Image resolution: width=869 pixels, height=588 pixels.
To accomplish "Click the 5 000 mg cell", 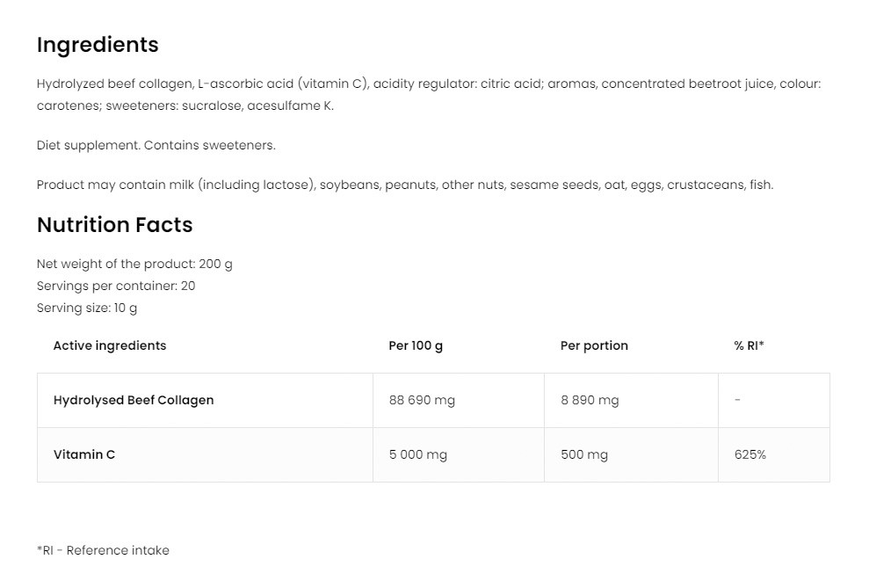I will [x=418, y=454].
